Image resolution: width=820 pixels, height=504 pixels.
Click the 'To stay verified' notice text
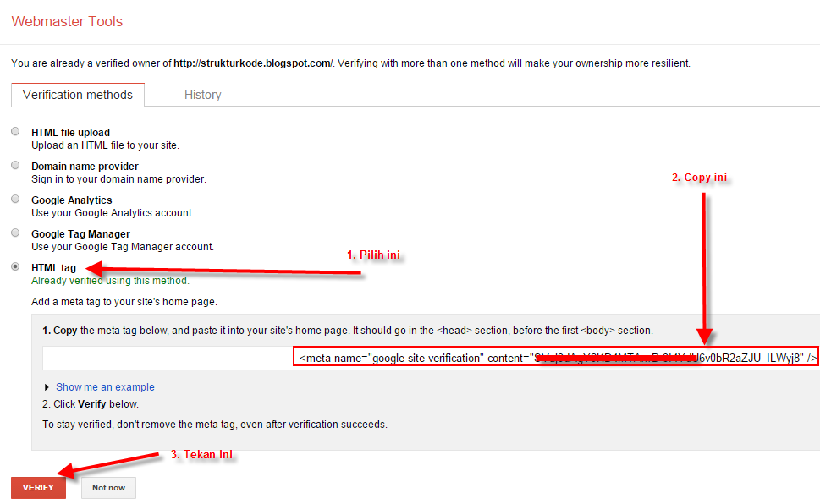[215, 425]
